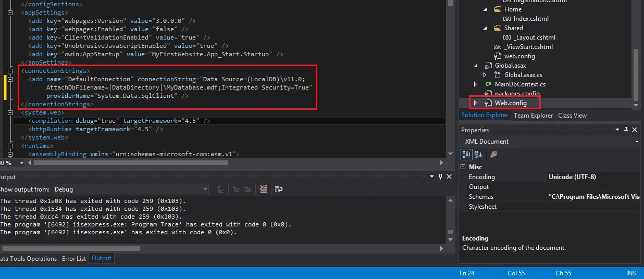
Task: Collapse the connectionStrings XML block in editor
Action: (x=10, y=71)
